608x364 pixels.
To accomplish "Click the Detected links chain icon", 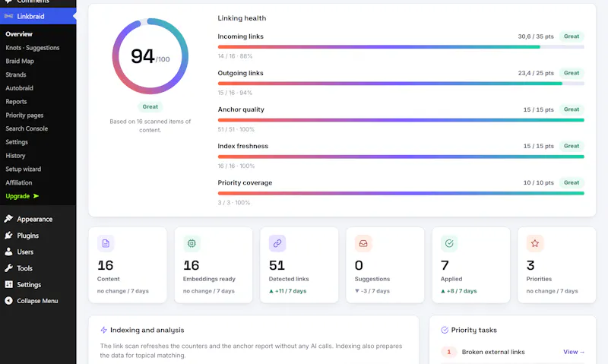I will pos(277,243).
